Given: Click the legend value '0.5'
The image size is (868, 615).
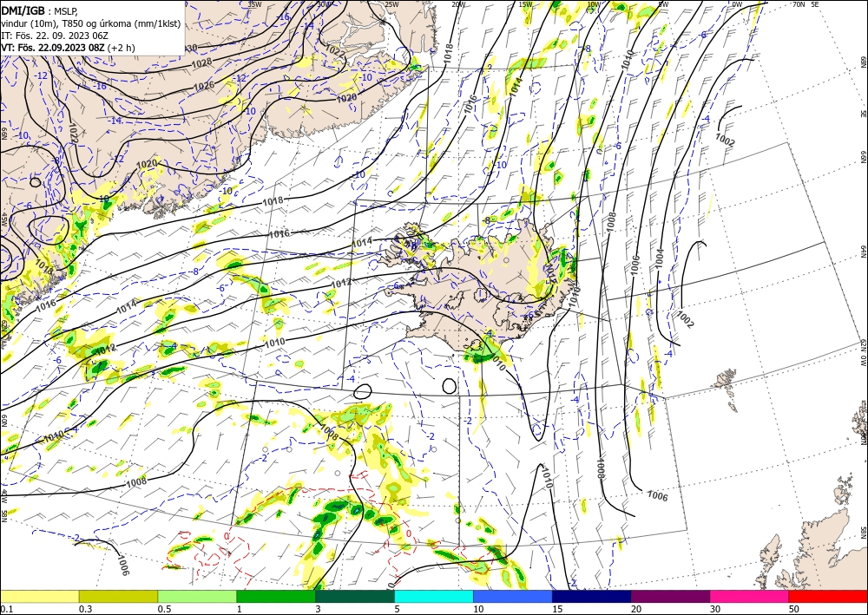Looking at the screenshot, I should coord(163,609).
